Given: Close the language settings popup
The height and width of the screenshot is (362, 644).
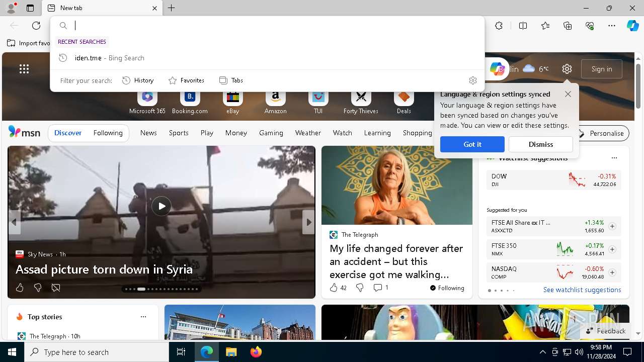Looking at the screenshot, I should (x=568, y=94).
